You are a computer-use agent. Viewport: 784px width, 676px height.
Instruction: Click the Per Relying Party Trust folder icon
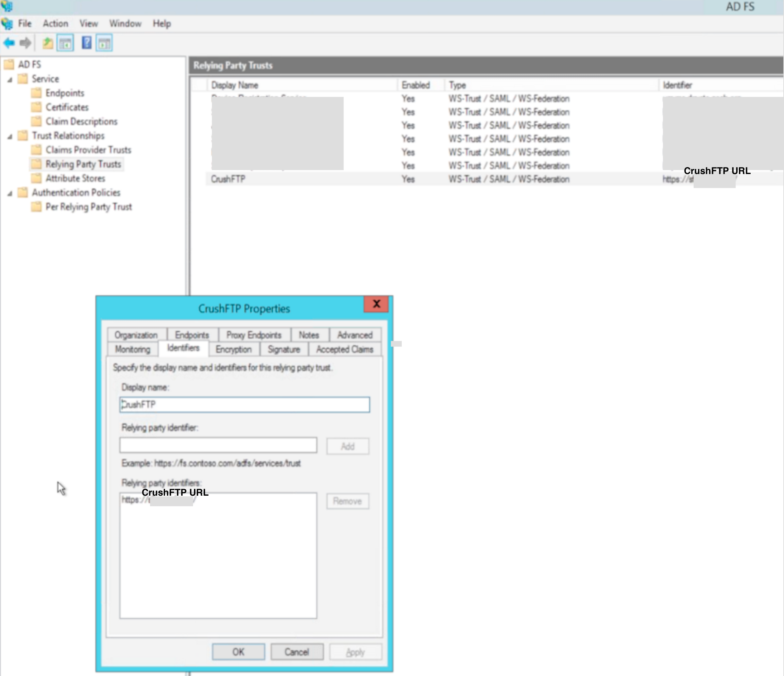click(37, 206)
